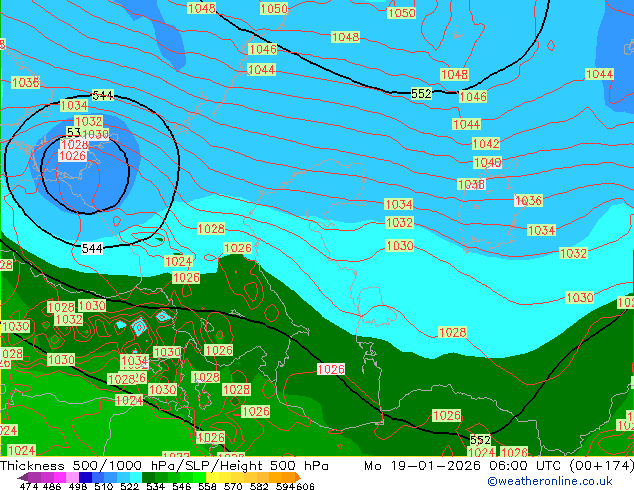Click the 1036 label on left edge
The width and height of the screenshot is (634, 490).
coord(25,82)
